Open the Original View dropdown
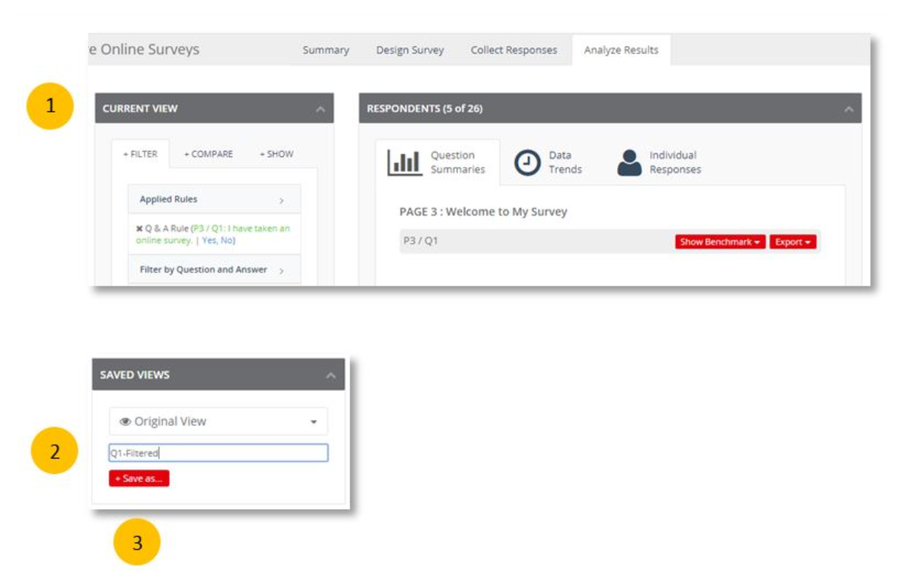The width and height of the screenshot is (924, 575). tap(313, 422)
